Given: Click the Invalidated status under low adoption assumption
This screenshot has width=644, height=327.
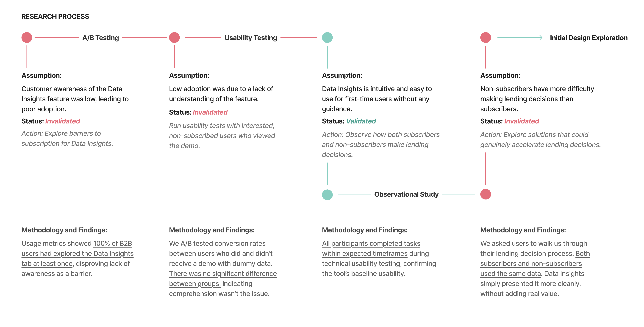Looking at the screenshot, I should click(x=210, y=112).
